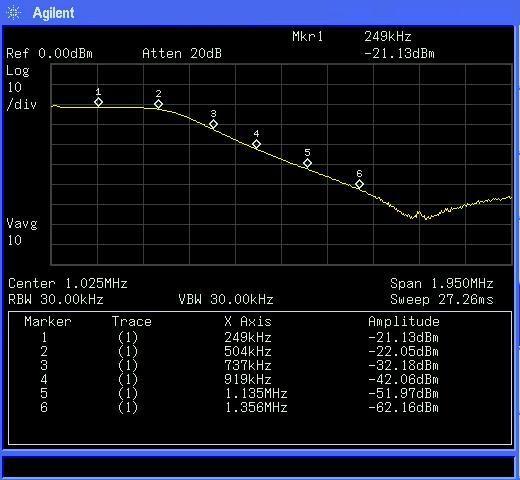Click the Agilent starburst logo icon

pos(14,13)
